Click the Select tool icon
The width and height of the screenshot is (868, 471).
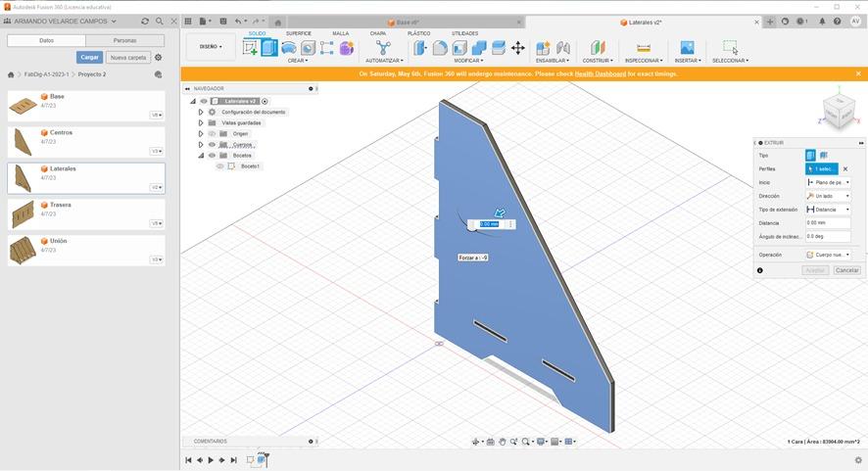(x=730, y=48)
